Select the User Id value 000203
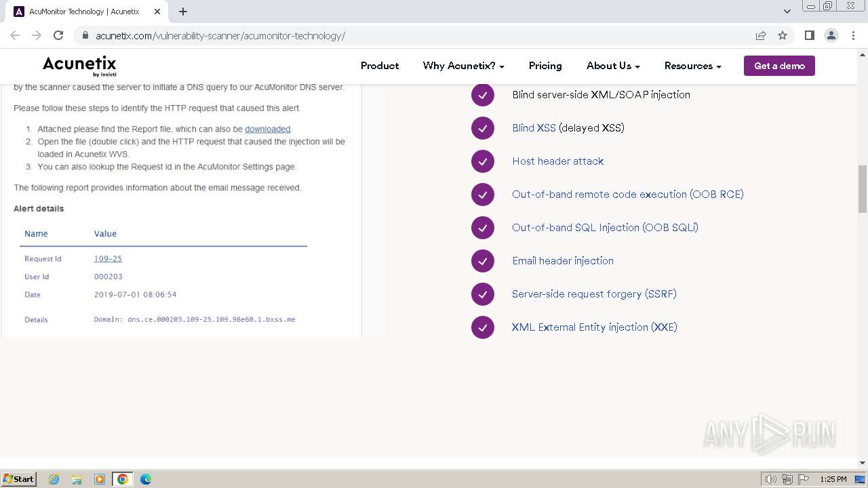 coord(108,277)
